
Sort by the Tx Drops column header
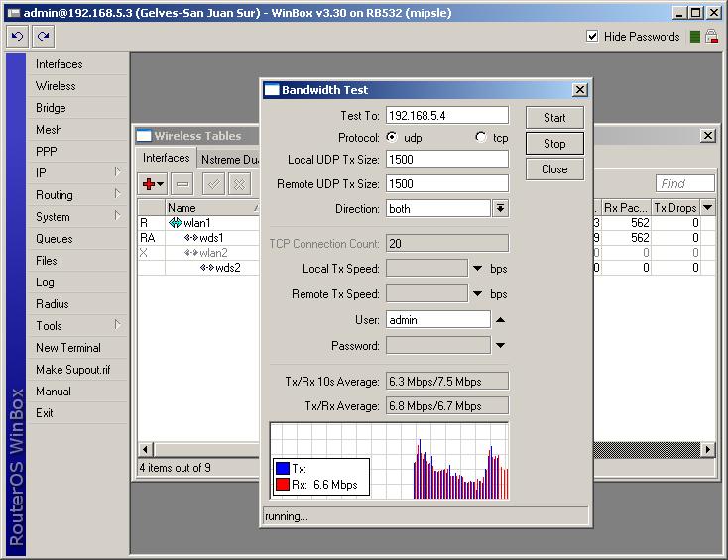point(675,208)
